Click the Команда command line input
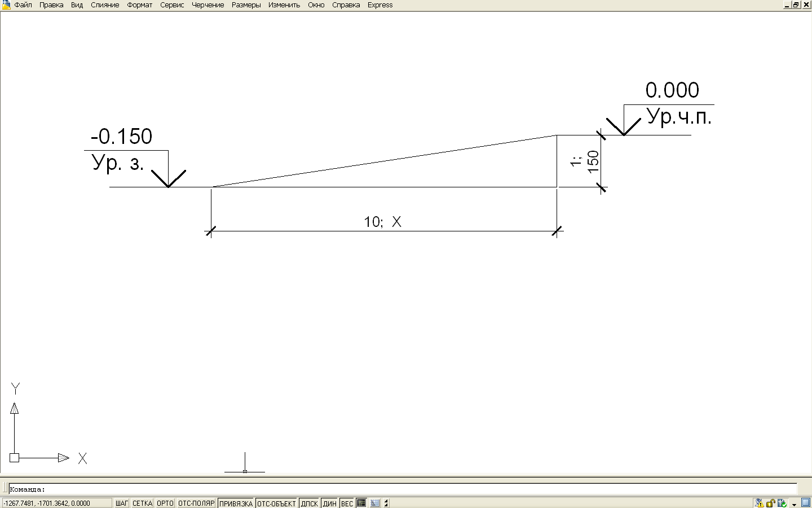This screenshot has width=812, height=508. [403, 489]
